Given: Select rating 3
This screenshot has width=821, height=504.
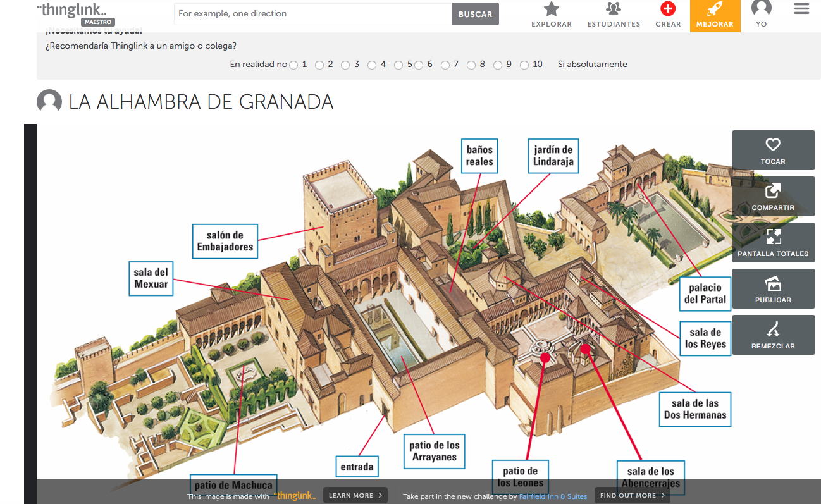Looking at the screenshot, I should [345, 65].
